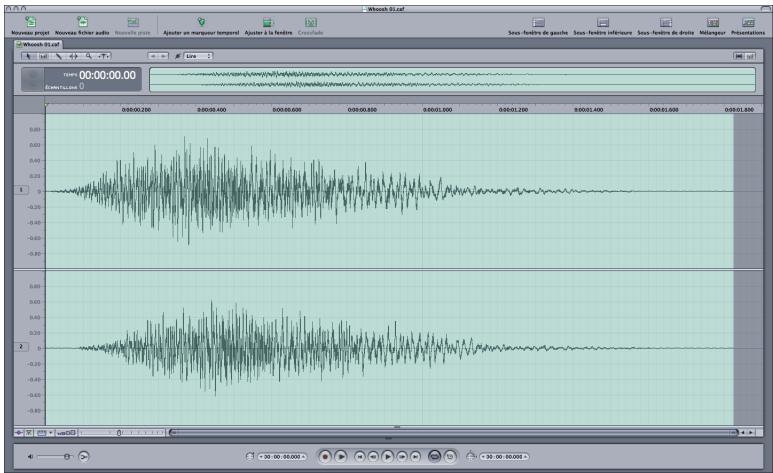
Task: Click the overview waveform strip
Action: pyautogui.click(x=452, y=80)
